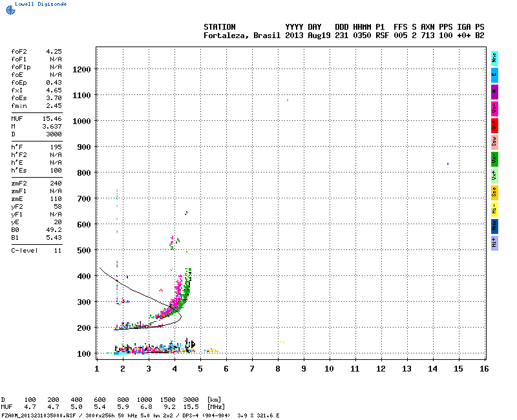Click the MUF 9.2 value for 1500 km
Image resolution: width=517 pixels, height=420 pixels.
[169, 407]
